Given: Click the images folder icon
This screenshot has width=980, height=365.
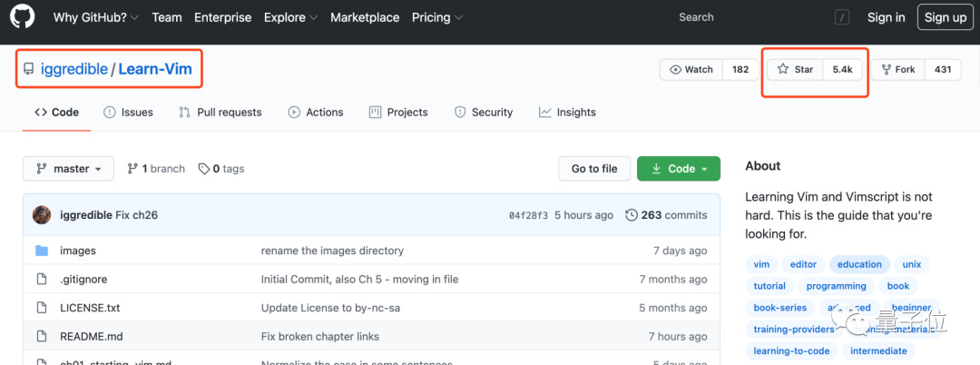Looking at the screenshot, I should [x=41, y=251].
